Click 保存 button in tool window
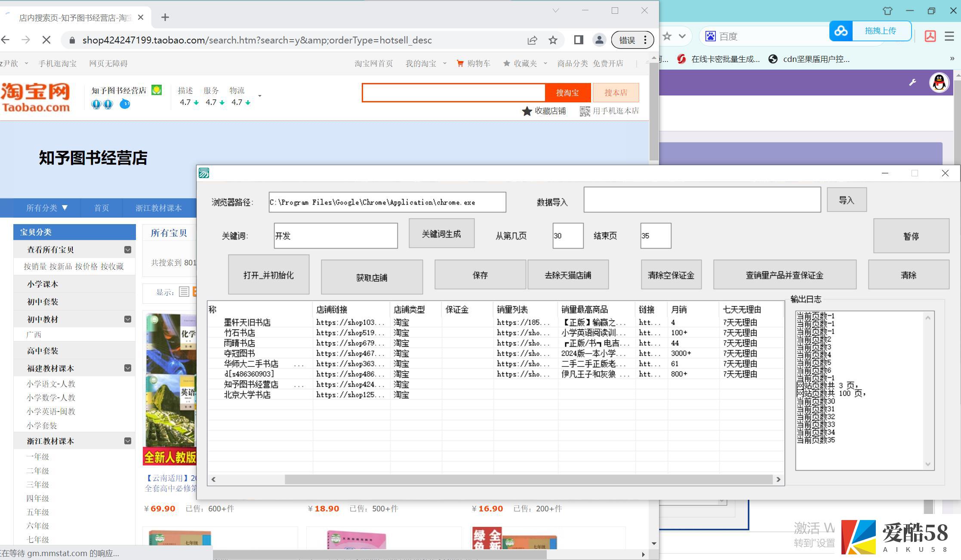The image size is (961, 560). [480, 275]
